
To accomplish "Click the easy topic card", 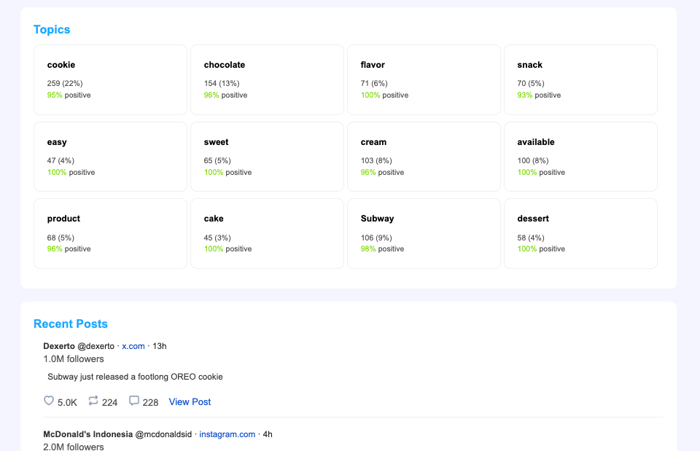I will point(110,157).
